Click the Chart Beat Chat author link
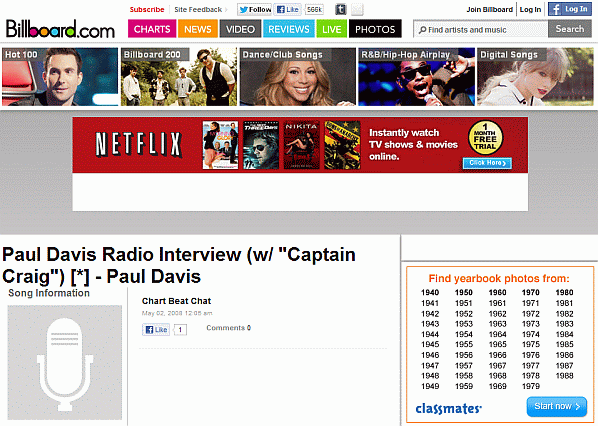Viewport: 598px width, 426px height. (176, 301)
